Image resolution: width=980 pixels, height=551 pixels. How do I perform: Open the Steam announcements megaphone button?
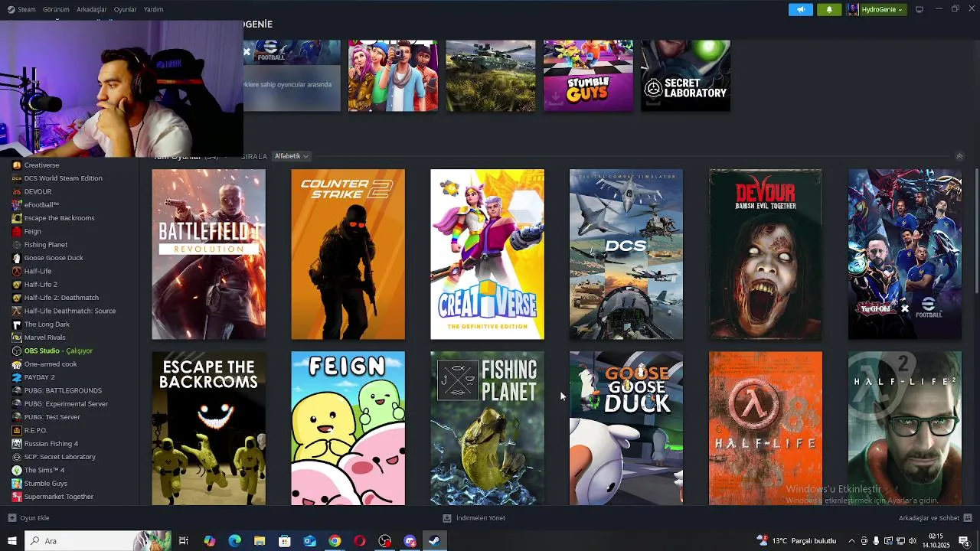click(x=801, y=9)
